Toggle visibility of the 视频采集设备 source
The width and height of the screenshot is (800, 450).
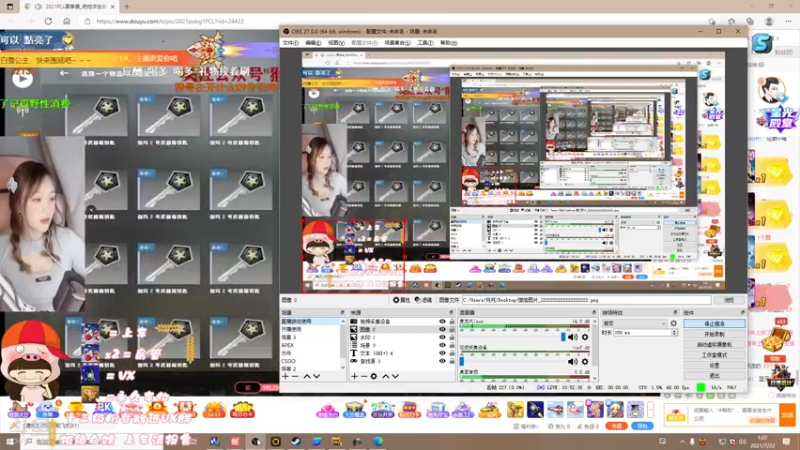tap(442, 321)
